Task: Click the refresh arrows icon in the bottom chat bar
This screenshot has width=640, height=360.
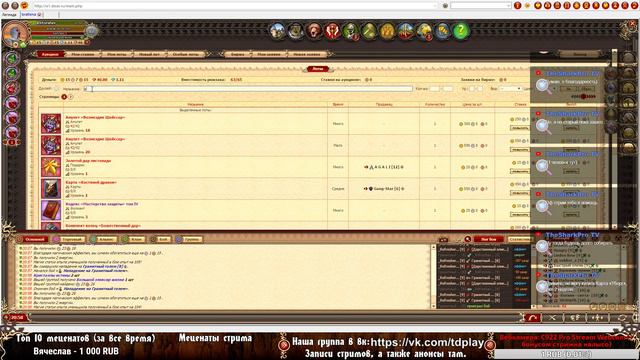Action: point(621,318)
